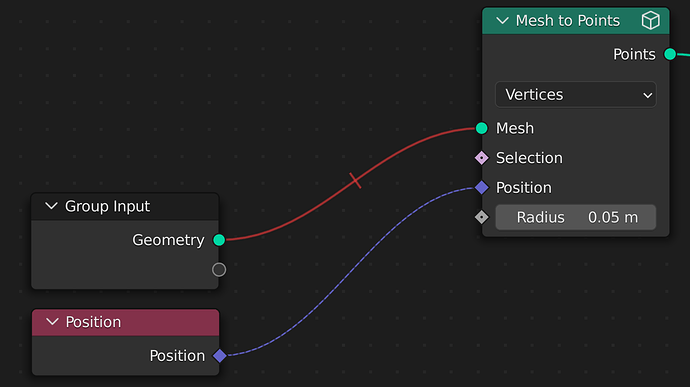Screen dimensions: 690x387
Task: Click the Mesh to Points cube icon
Action: (650, 21)
